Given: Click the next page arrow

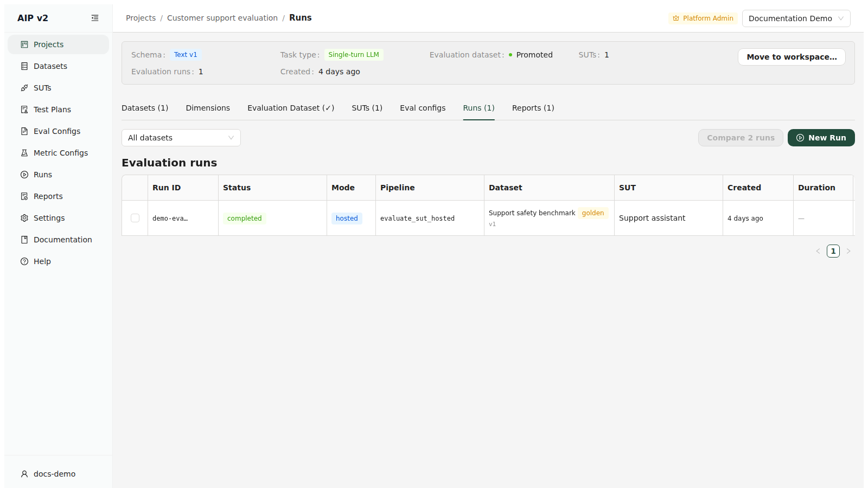Looking at the screenshot, I should click(x=848, y=251).
